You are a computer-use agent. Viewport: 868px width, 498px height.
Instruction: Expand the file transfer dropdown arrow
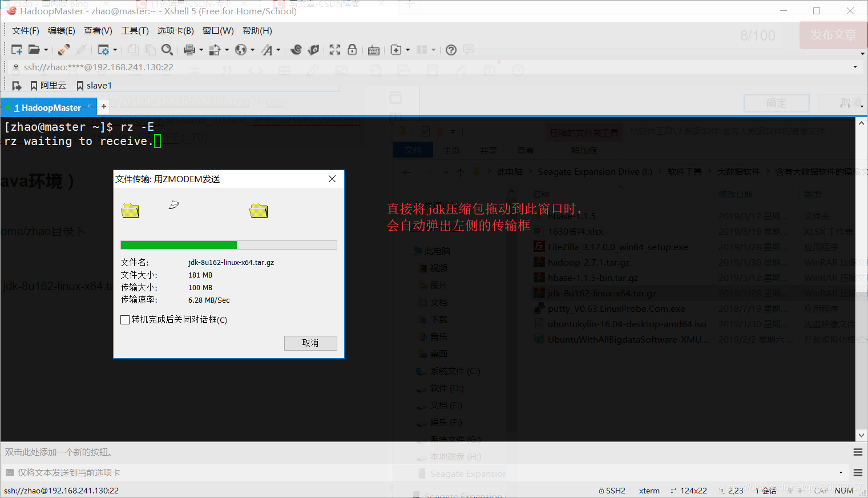coord(227,50)
